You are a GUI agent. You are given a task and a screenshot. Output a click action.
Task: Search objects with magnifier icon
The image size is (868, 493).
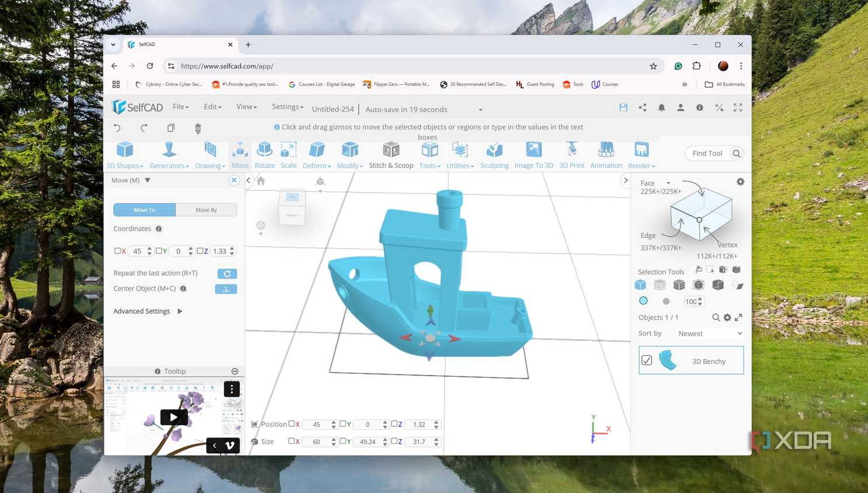tap(716, 317)
